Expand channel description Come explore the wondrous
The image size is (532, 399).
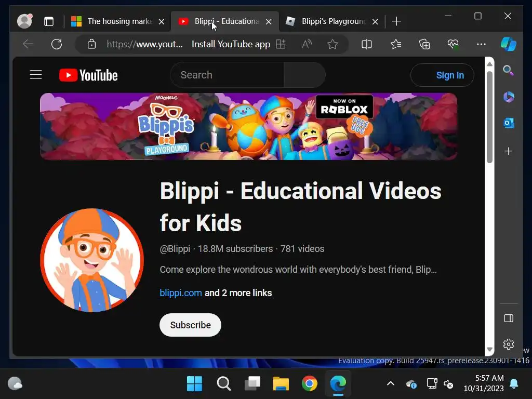[x=298, y=270]
